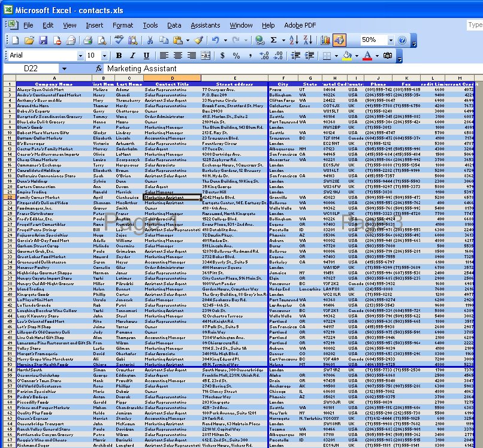Click the formula bar with Marketing Assistant

point(292,69)
